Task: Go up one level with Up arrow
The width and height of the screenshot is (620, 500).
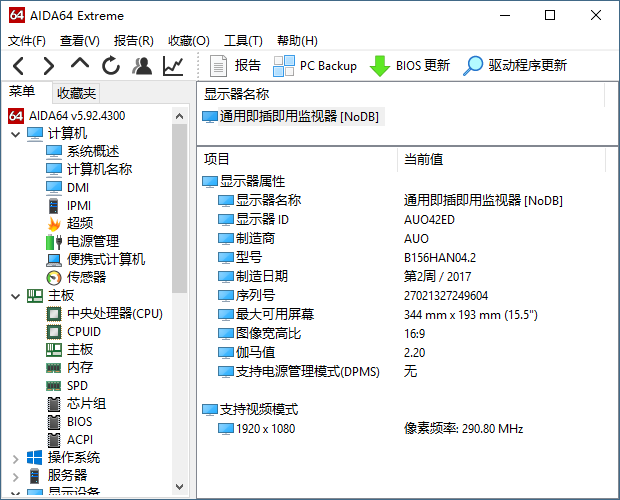Action: [80, 65]
